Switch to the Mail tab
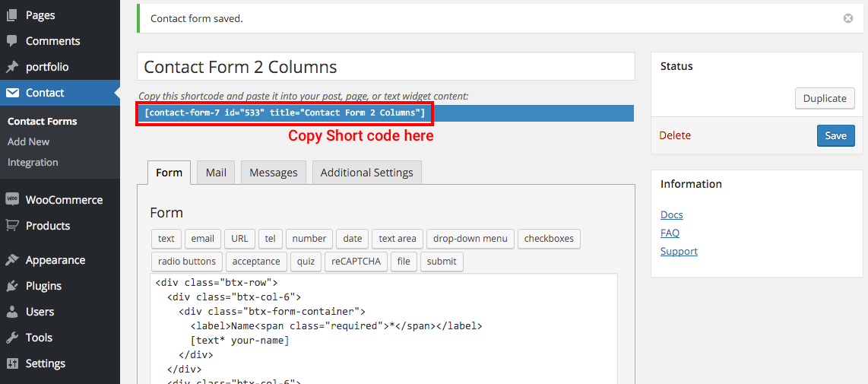The image size is (868, 384). (x=216, y=173)
